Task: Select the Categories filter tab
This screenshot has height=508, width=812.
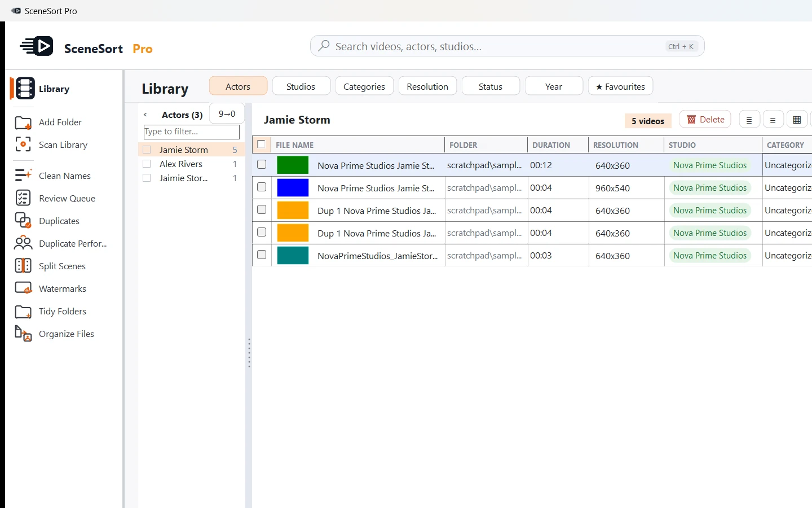Action: (364, 86)
